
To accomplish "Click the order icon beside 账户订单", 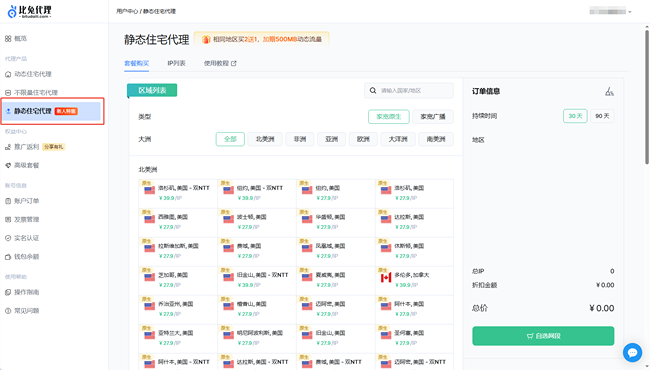I will pyautogui.click(x=8, y=201).
